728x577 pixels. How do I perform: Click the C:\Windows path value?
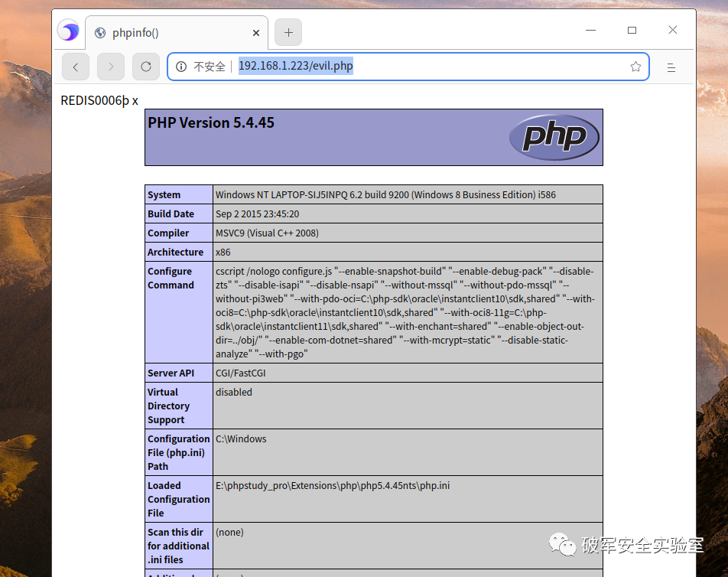pos(241,439)
